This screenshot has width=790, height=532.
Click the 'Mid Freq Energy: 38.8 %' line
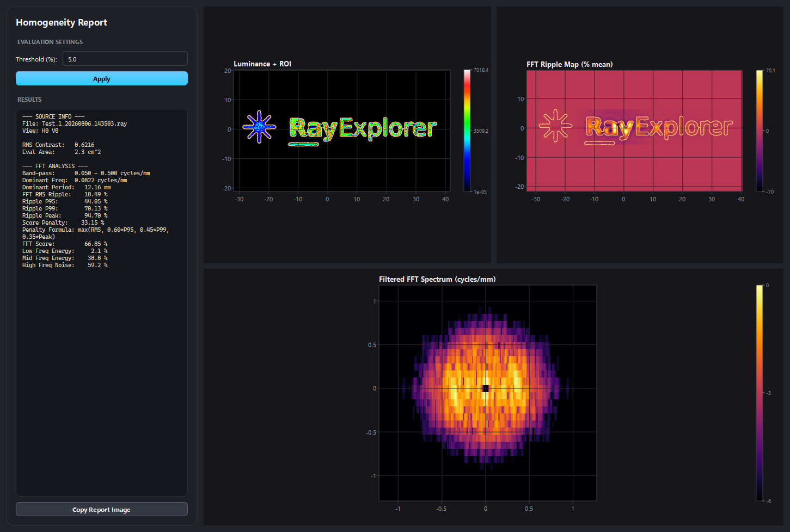pos(65,258)
